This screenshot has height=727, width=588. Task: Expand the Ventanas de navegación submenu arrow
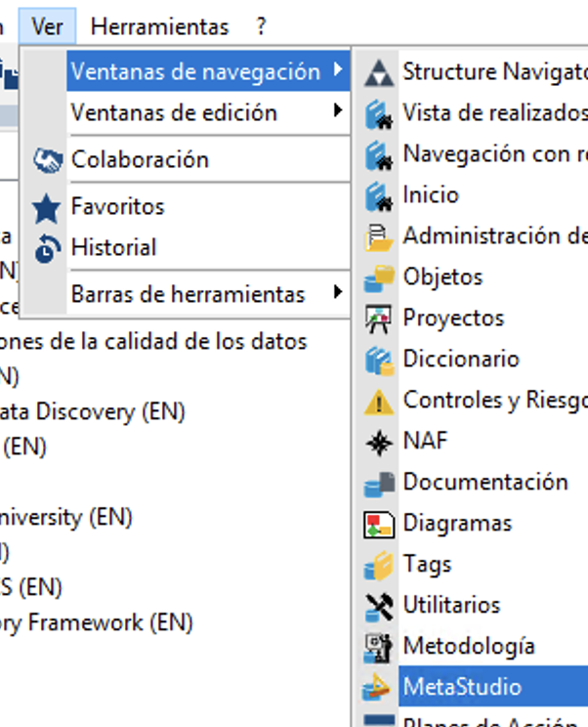coord(338,70)
